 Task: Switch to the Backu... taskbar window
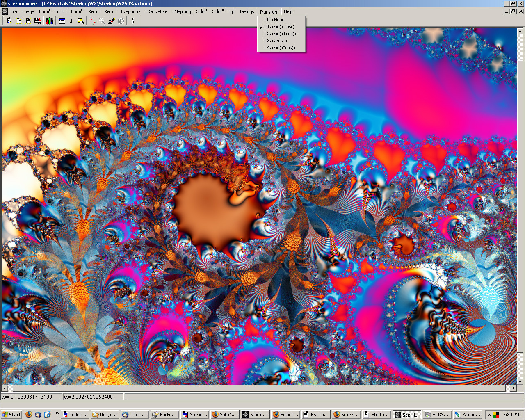coord(165,415)
